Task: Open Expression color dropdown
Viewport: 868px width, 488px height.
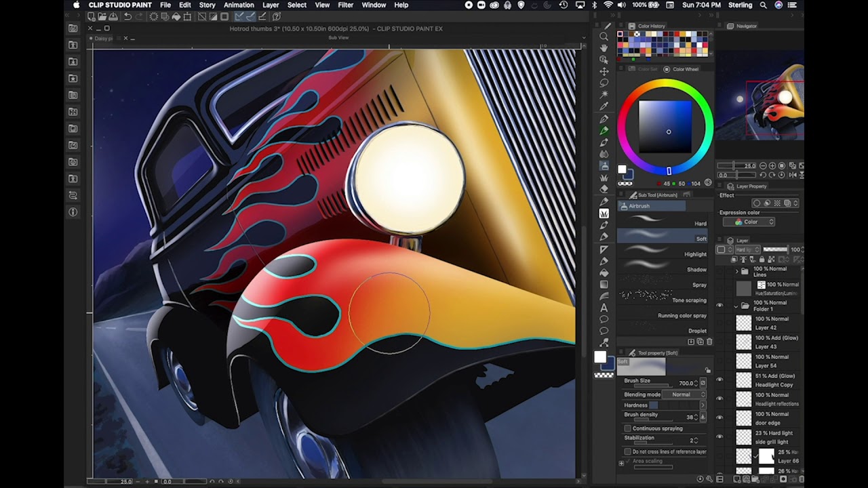Action: pyautogui.click(x=749, y=222)
